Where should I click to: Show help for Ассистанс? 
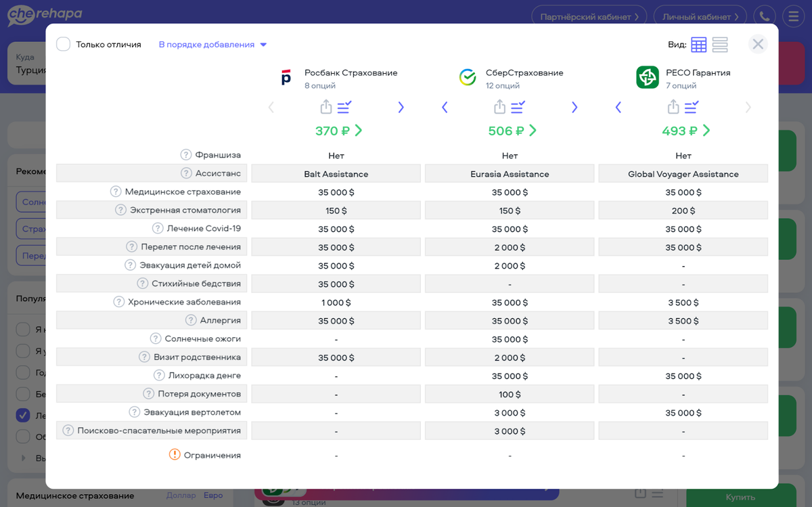coord(187,173)
